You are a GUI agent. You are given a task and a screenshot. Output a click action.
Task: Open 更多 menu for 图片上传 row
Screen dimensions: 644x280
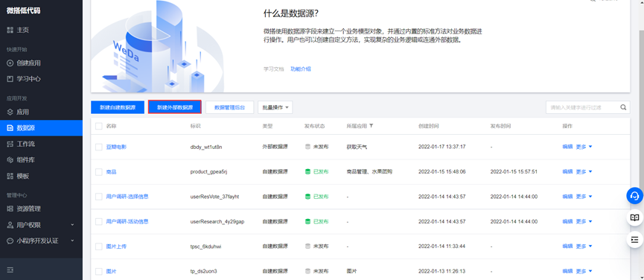pos(584,246)
